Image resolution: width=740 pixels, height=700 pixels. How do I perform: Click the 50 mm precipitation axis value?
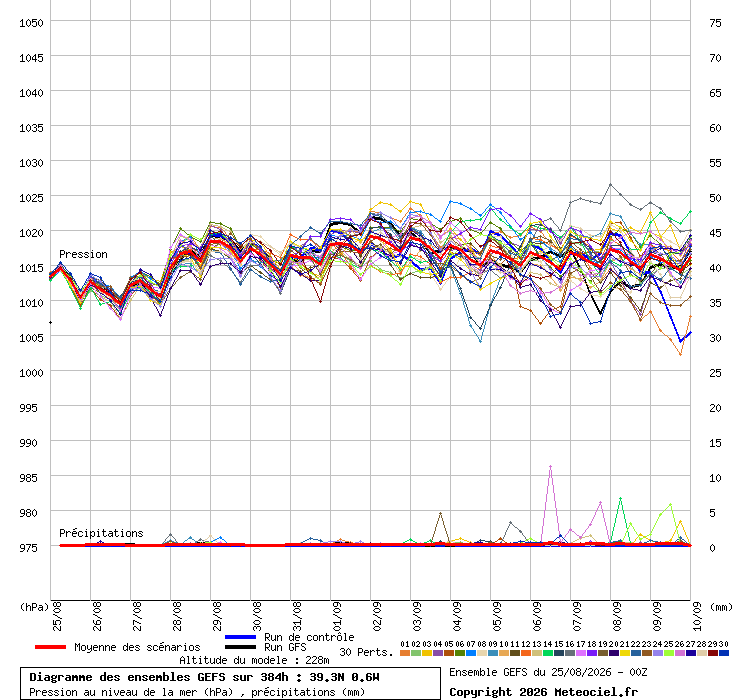[715, 198]
